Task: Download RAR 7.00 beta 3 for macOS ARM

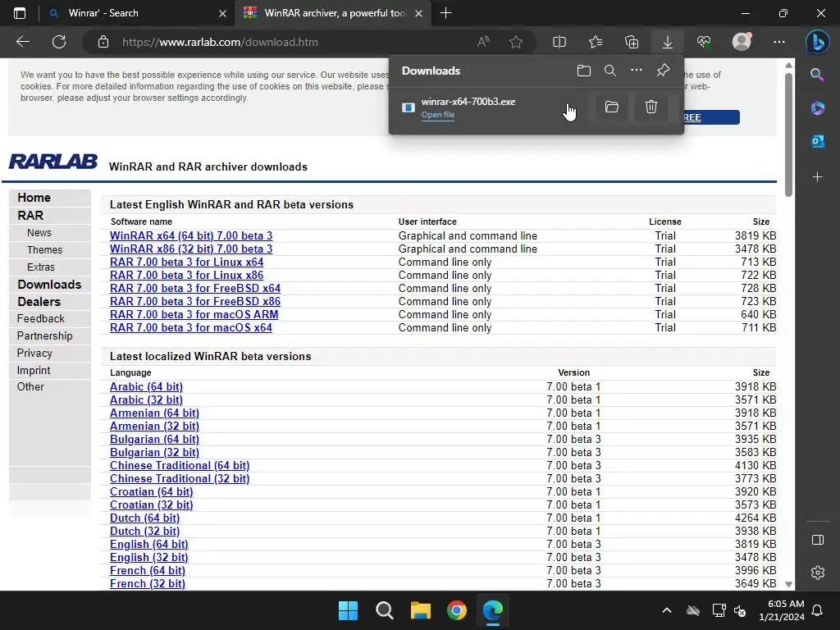Action: 194,314
